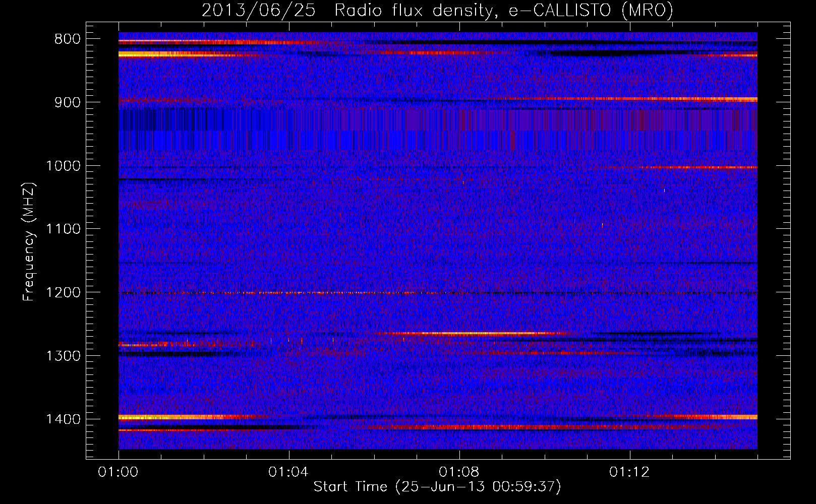Click the "Start Time (25-Jun-13 00:59:37)" axis label
This screenshot has height=504, width=816.
click(x=437, y=487)
